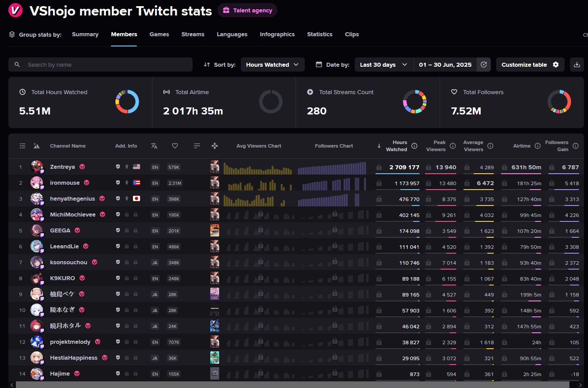Click the Add. Info column header
Image resolution: width=588 pixels, height=388 pixels.
126,146
